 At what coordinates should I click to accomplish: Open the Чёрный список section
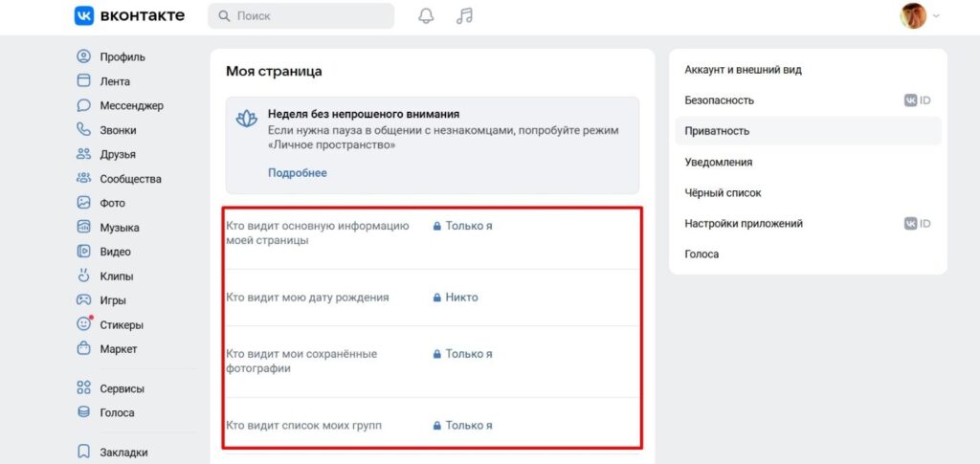723,192
